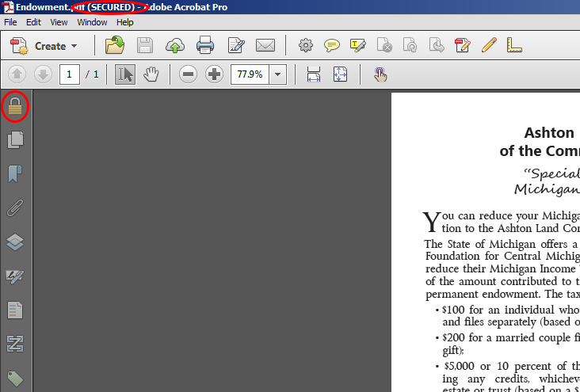Viewport: 580px width, 392px height.
Task: Open the zoom percentage dropdown arrow
Action: pyautogui.click(x=277, y=74)
